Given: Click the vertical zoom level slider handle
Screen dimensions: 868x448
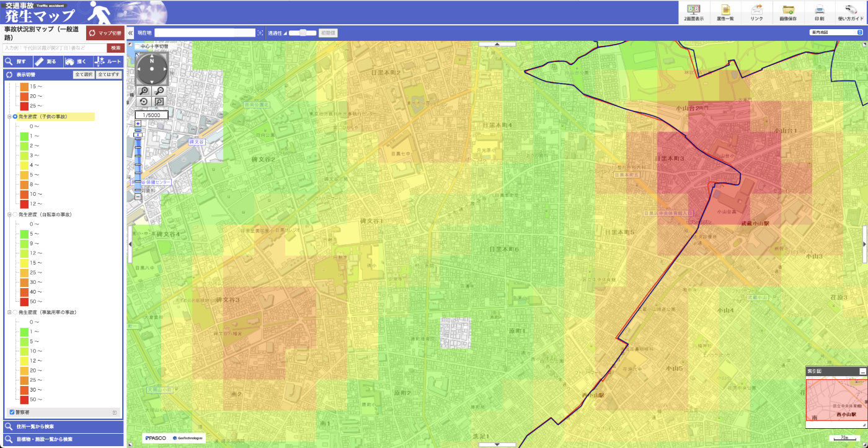Looking at the screenshot, I should pyautogui.click(x=138, y=134).
